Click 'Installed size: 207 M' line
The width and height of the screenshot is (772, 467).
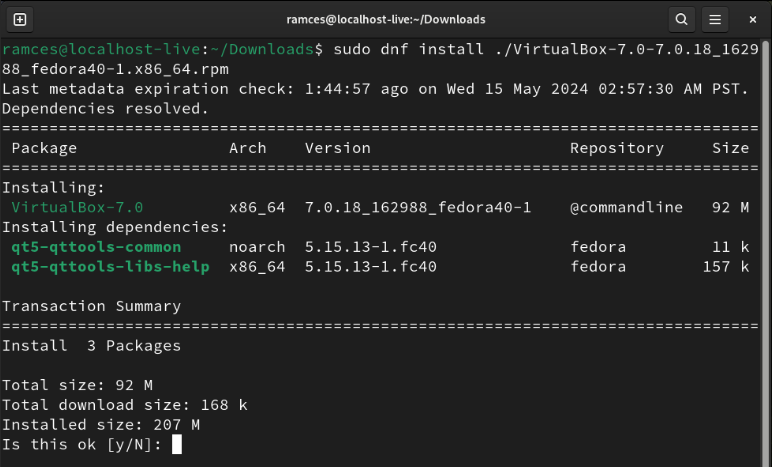tap(101, 425)
